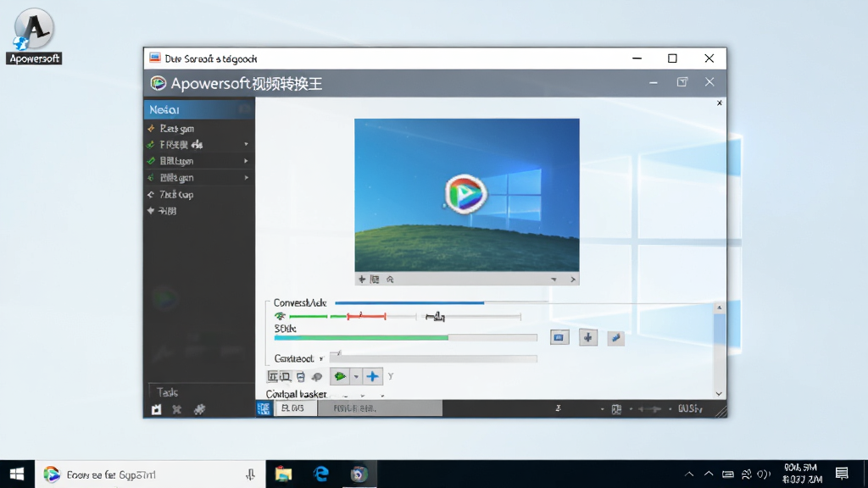Switch to the gray status bar tab

(x=380, y=408)
